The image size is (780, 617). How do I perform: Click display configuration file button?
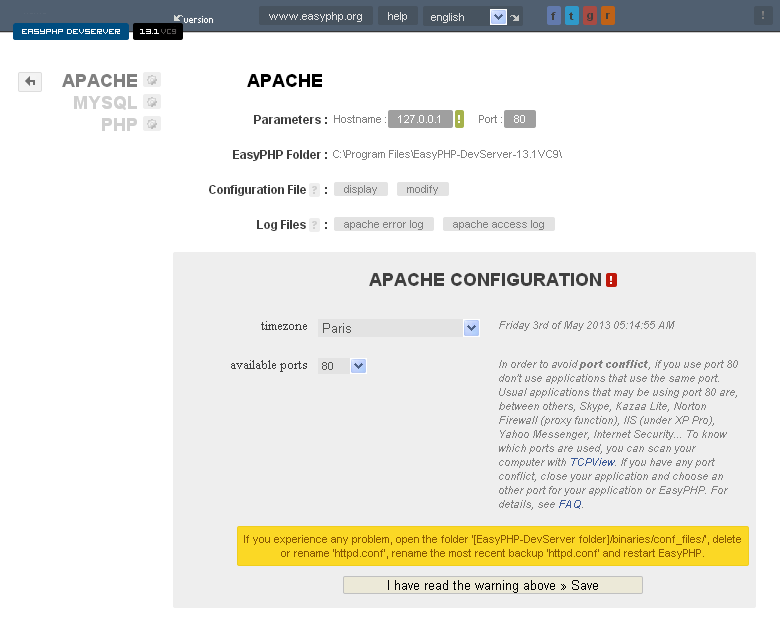pos(361,190)
